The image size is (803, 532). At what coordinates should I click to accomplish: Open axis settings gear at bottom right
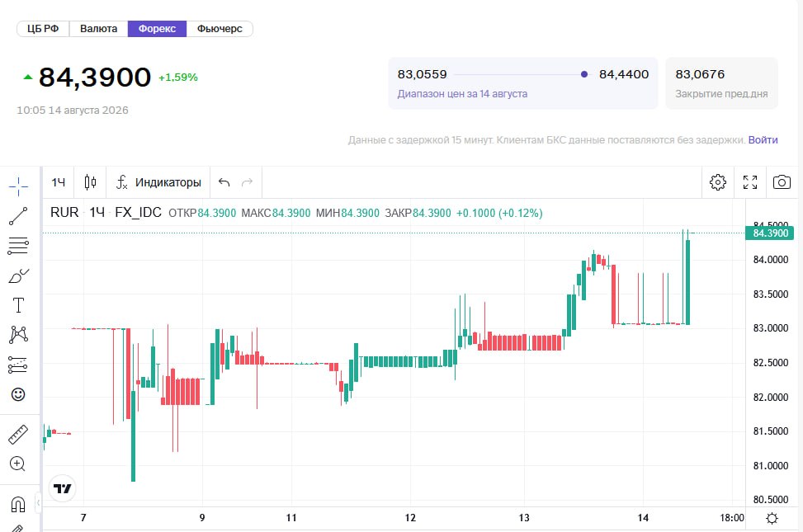pos(772,518)
